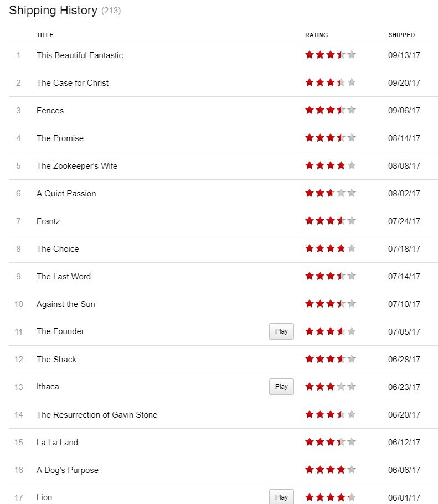
Task: Rate La La Land five stars
Action: point(352,442)
